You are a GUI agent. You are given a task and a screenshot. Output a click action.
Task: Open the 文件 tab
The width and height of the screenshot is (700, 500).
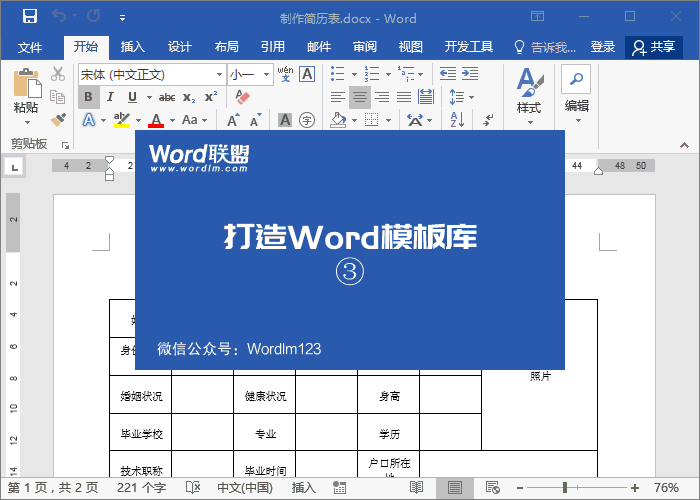(x=30, y=47)
